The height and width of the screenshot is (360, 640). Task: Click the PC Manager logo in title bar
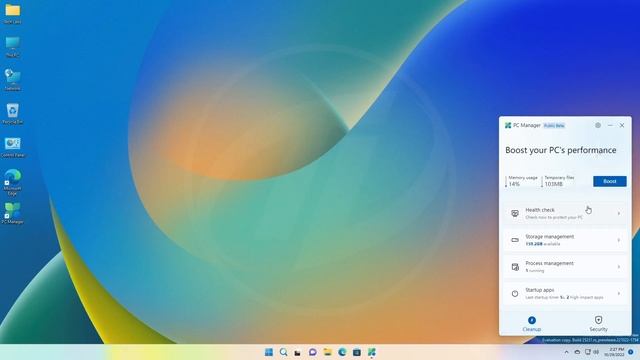point(508,125)
